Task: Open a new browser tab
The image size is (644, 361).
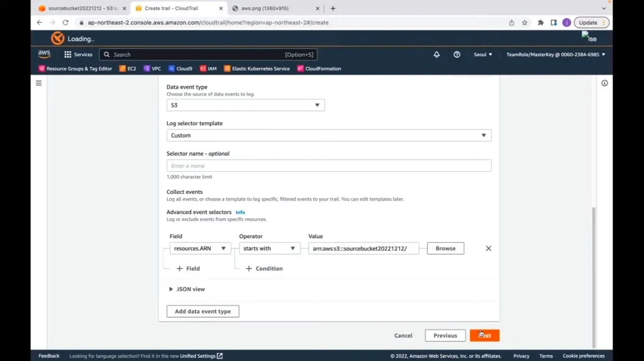Action: pos(333,8)
